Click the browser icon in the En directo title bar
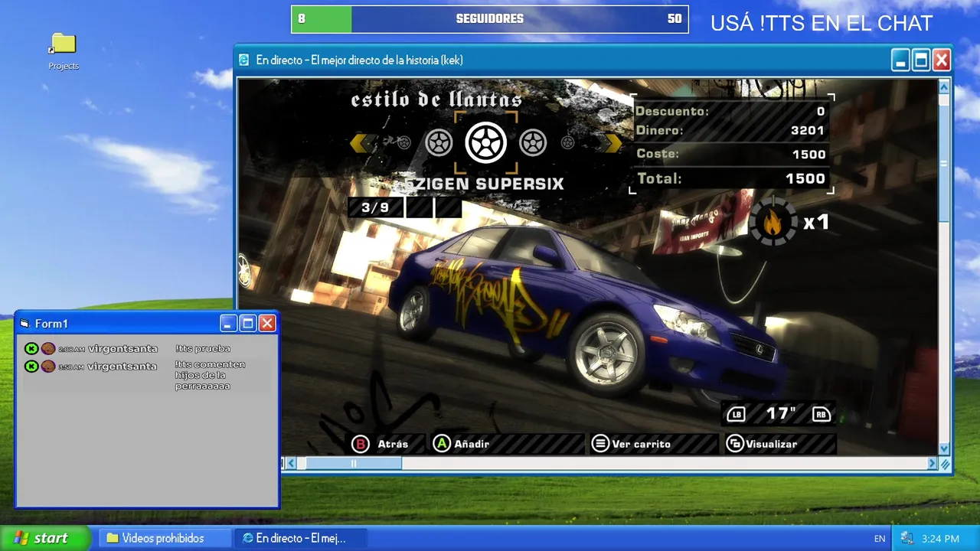The width and height of the screenshot is (980, 551). point(244,60)
